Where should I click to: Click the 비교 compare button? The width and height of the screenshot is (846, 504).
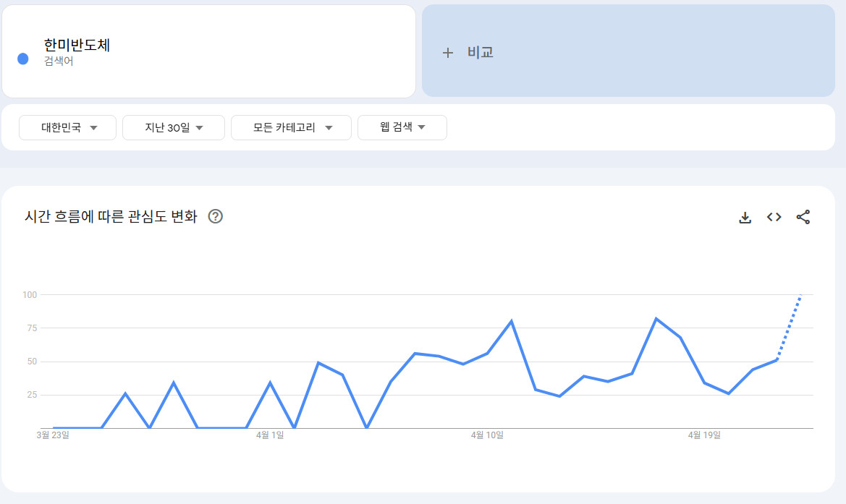pos(480,53)
